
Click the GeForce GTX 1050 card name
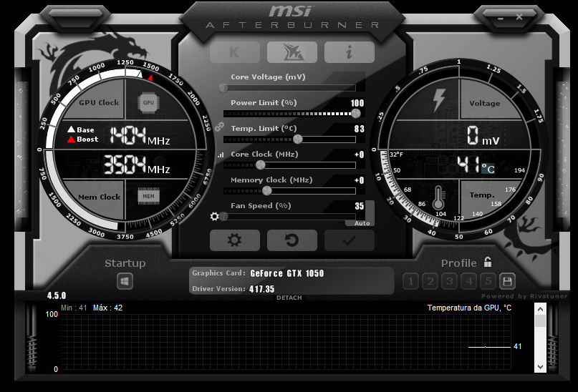[x=286, y=273]
